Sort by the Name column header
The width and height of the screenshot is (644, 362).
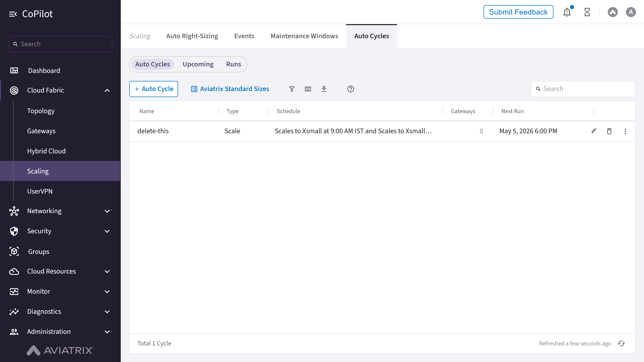(x=147, y=111)
